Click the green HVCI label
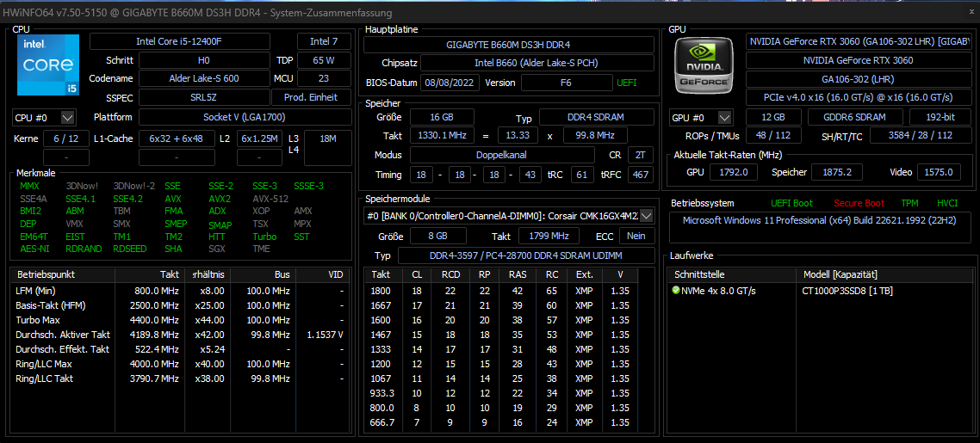Viewport: 980px width, 443px height. pyautogui.click(x=947, y=203)
